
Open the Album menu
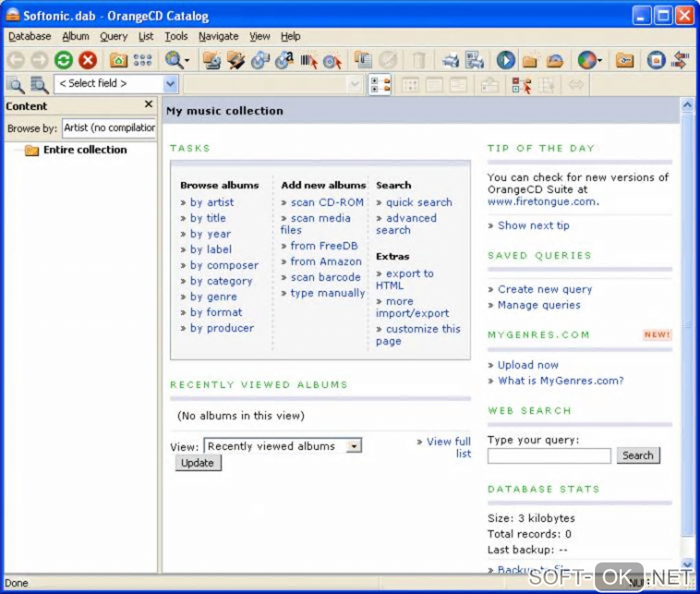coord(75,36)
